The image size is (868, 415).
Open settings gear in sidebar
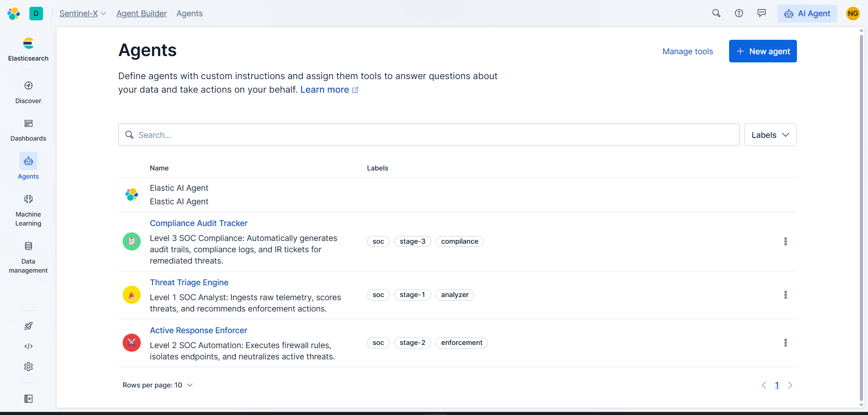29,367
